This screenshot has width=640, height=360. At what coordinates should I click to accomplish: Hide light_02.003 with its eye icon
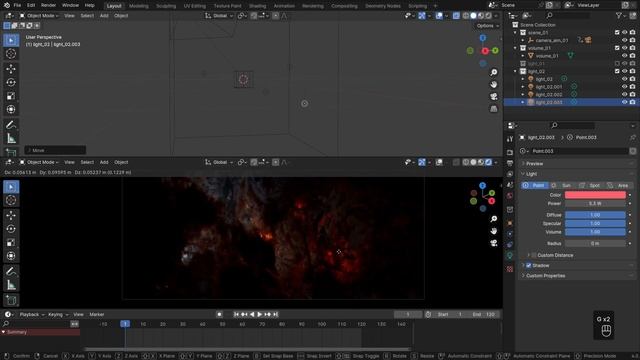tap(624, 102)
